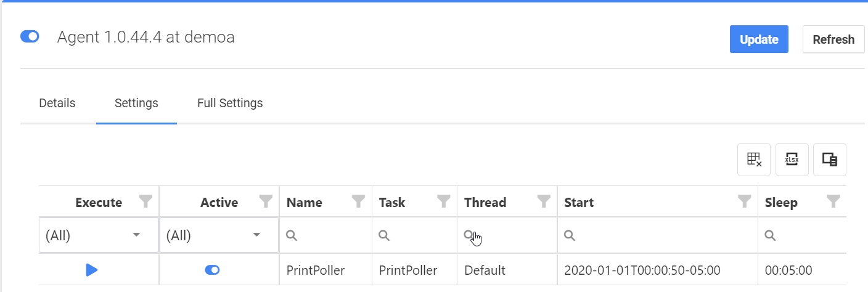Open the Start column filter icon

744,201
